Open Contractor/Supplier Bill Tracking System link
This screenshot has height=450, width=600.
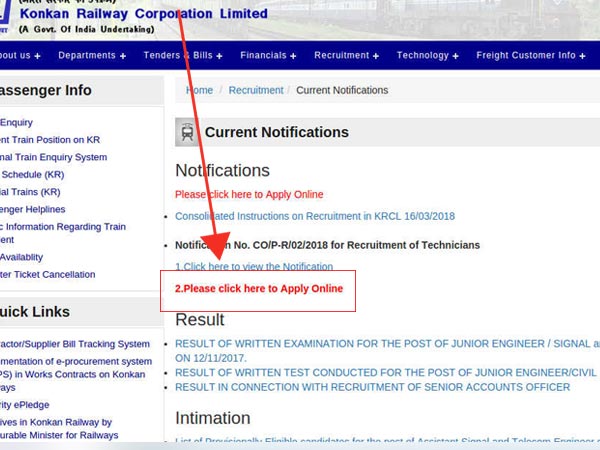pos(75,344)
